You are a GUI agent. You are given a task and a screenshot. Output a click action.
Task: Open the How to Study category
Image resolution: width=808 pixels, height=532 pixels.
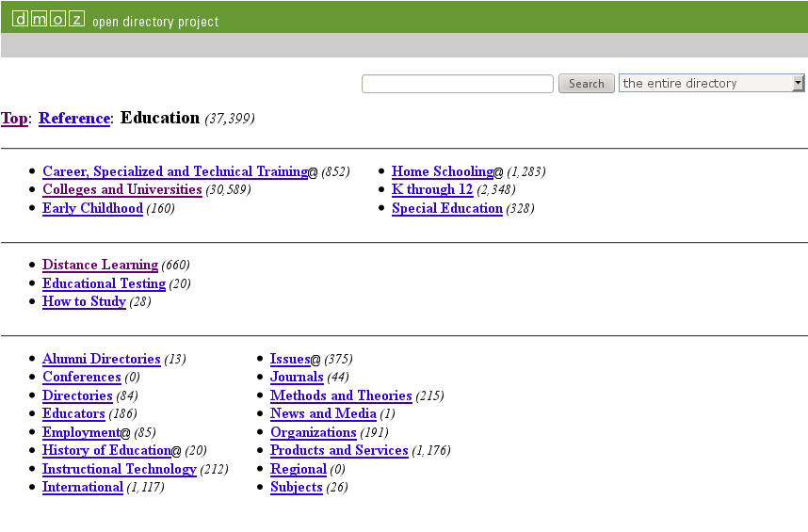click(84, 302)
